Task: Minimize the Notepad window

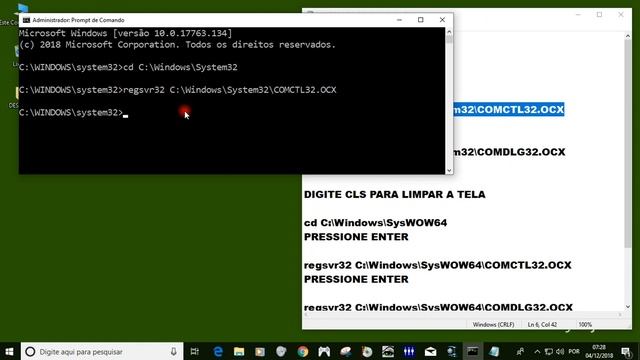Action: (578, 15)
